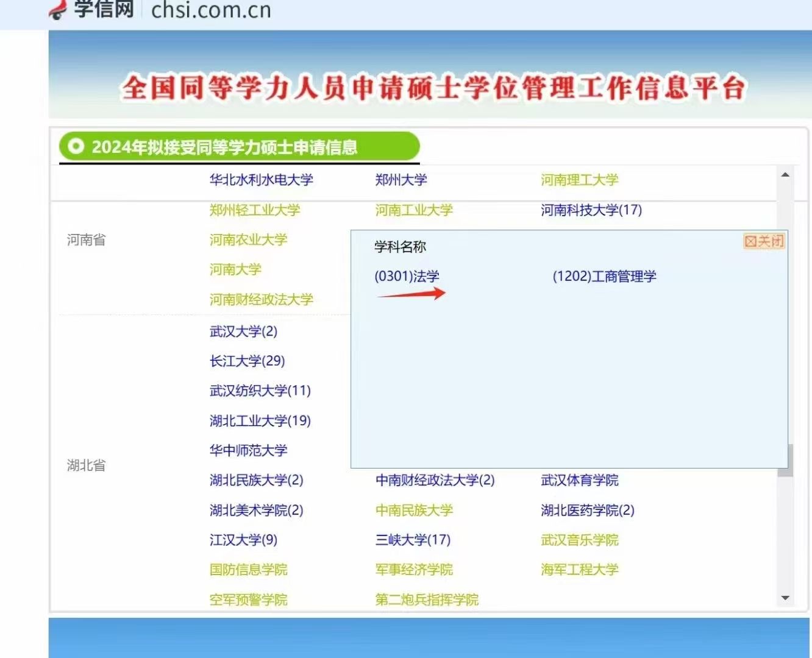
Task: Click the 湖北省 province label
Action: pos(86,465)
